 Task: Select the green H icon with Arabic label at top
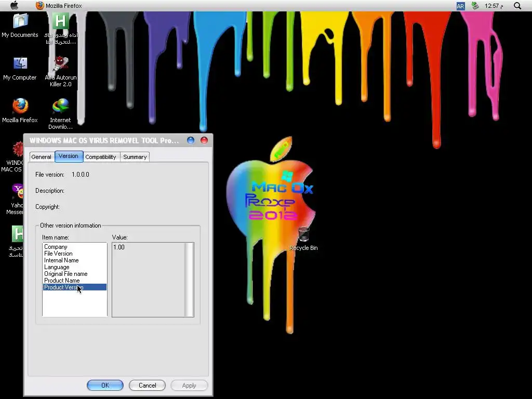(x=61, y=29)
